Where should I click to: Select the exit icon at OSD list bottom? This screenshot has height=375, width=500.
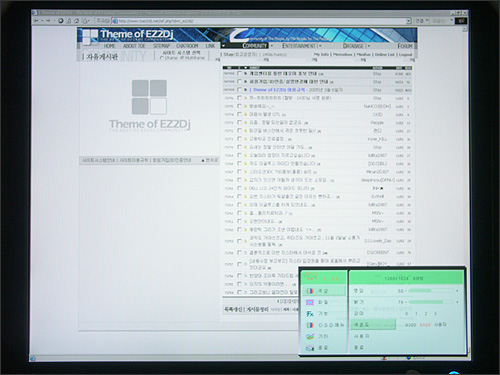tap(310, 348)
